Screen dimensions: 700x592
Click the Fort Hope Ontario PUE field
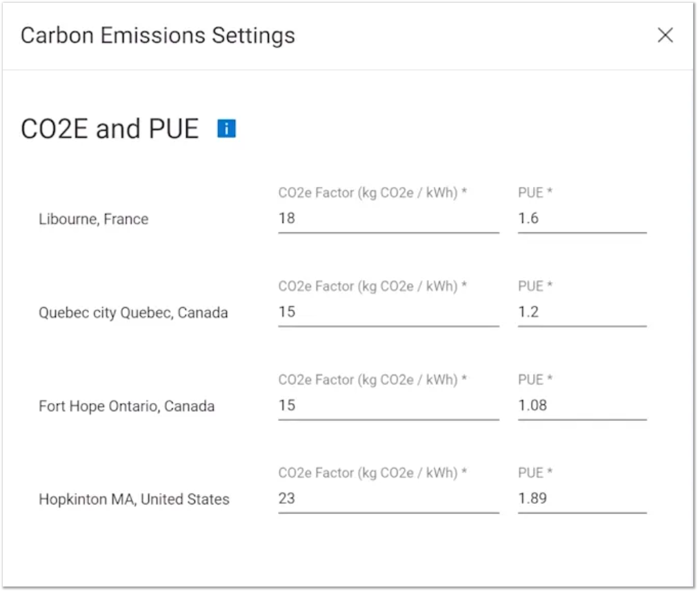point(583,406)
